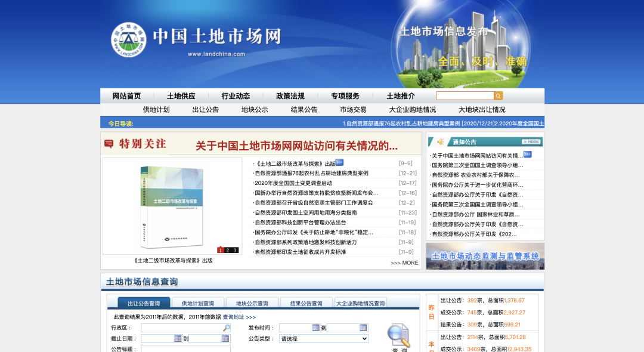The width and height of the screenshot is (644, 352).
Task: Click the search magnifier icon in the header
Action: click(499, 95)
